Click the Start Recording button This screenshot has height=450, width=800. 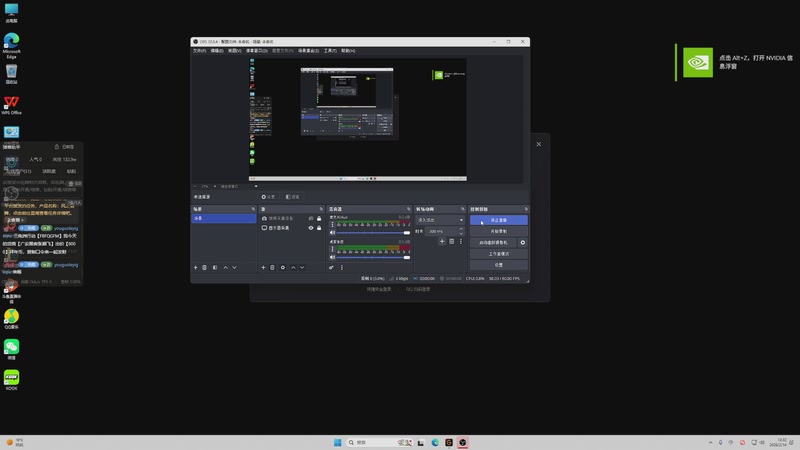tap(498, 231)
